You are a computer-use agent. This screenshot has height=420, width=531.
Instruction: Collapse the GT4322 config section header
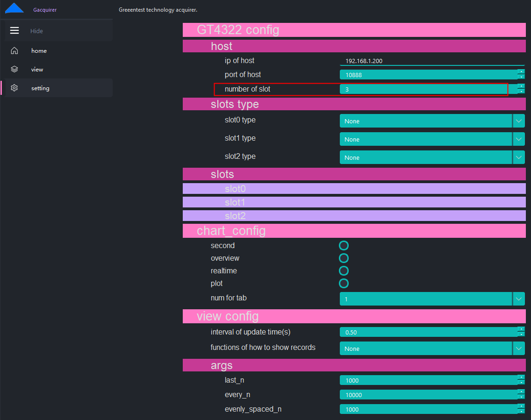(x=354, y=30)
